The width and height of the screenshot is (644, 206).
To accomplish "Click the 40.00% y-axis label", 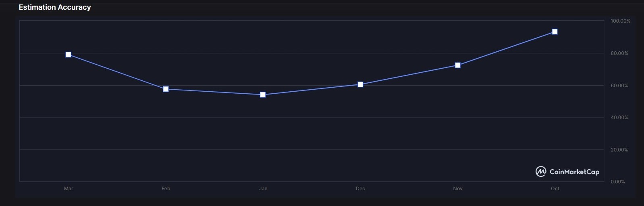I will tap(619, 118).
